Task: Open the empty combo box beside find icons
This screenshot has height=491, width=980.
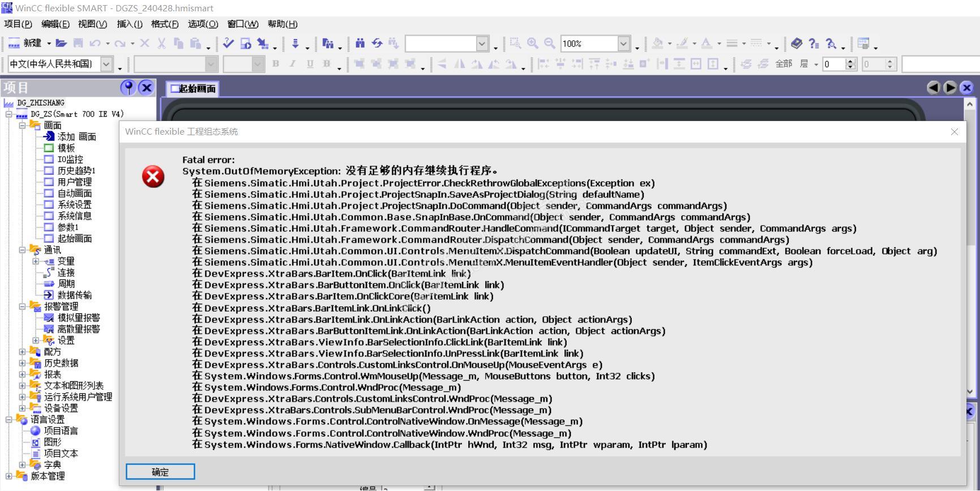Action: [482, 44]
